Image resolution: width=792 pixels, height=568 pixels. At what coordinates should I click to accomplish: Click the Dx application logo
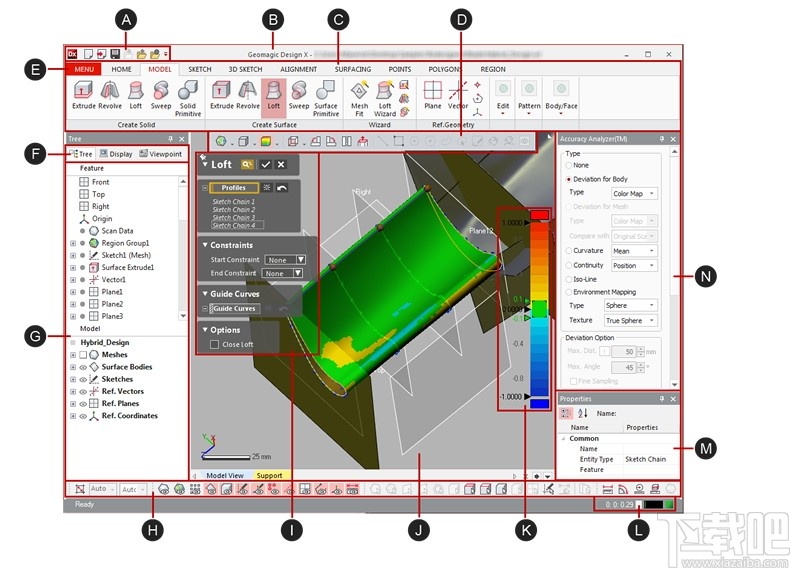coord(73,54)
